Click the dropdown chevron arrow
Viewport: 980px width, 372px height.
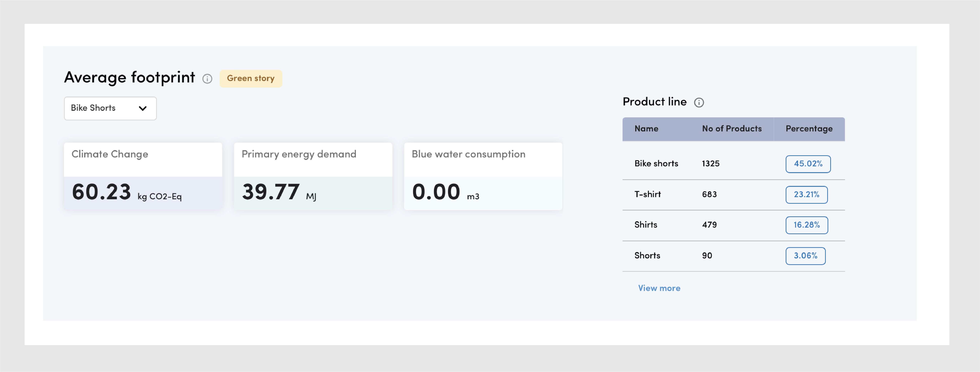coord(143,108)
